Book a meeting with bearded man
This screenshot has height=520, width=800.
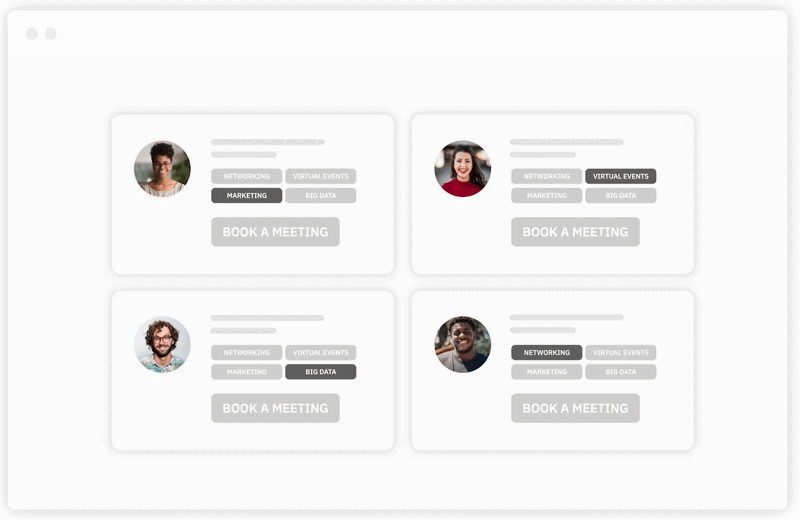(275, 408)
